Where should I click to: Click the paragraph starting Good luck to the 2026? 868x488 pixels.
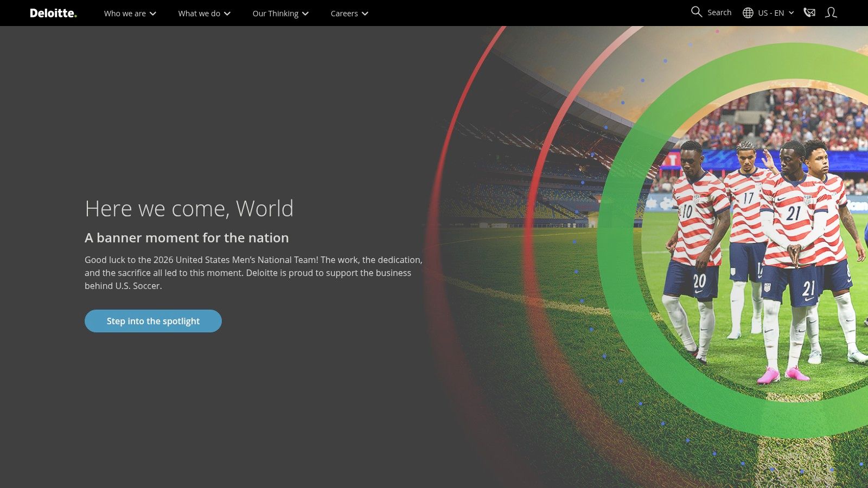pyautogui.click(x=253, y=273)
